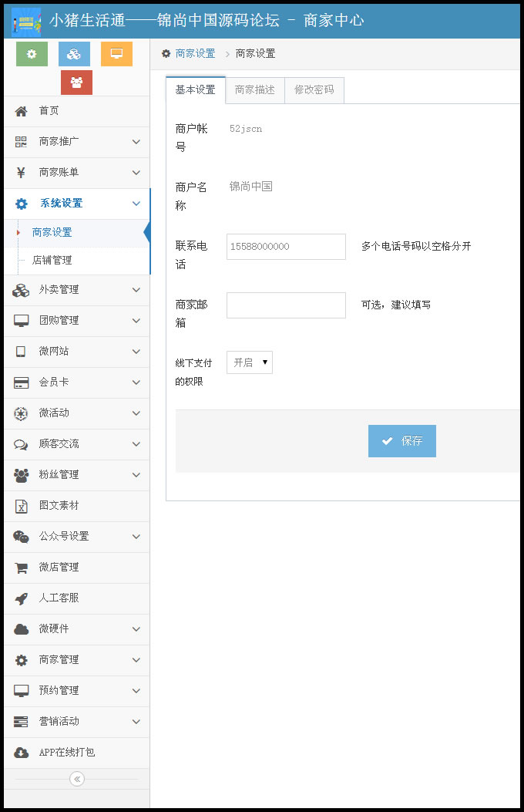Screen dimensions: 524x812
Task: Open 首页 via its home icon
Action: point(21,111)
